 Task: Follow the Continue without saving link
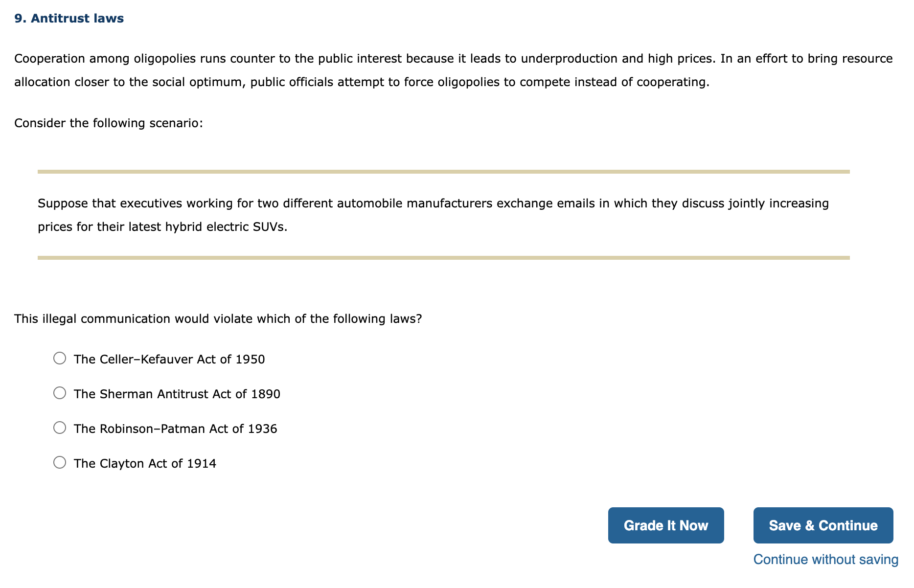coord(826,559)
